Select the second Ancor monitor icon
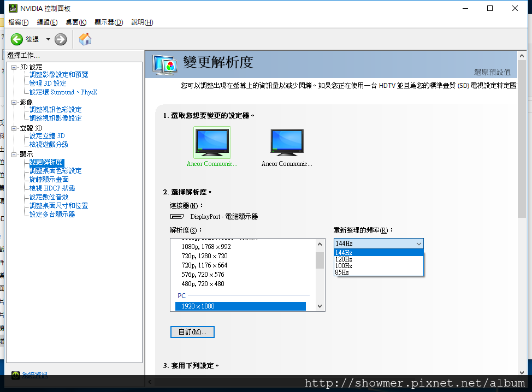This screenshot has height=392, width=532. point(287,142)
